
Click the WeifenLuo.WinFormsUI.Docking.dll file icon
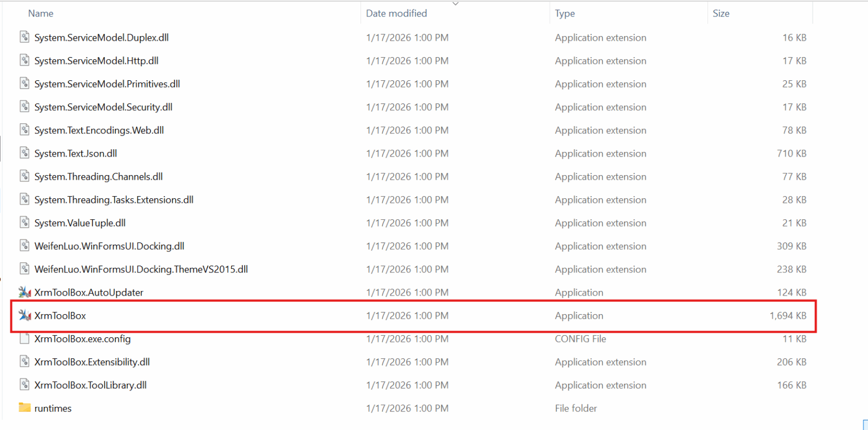(x=24, y=246)
